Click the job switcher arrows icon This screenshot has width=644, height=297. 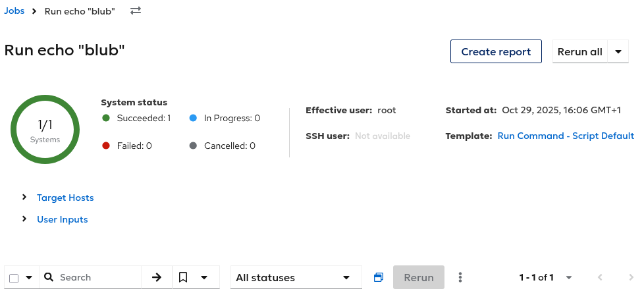(x=136, y=11)
